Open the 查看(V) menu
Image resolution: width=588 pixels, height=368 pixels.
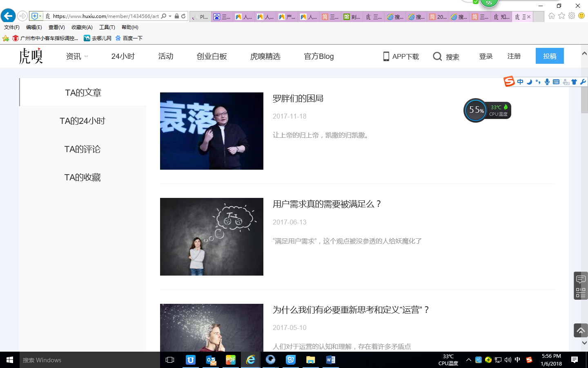[x=57, y=27]
